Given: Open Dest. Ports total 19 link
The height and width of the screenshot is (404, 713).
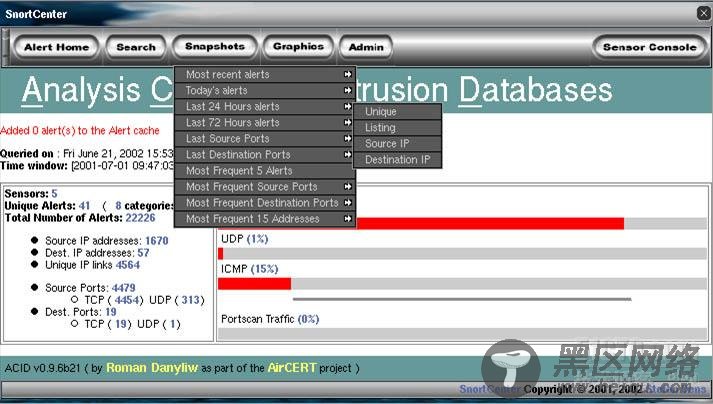Looking at the screenshot, I should tap(111, 312).
